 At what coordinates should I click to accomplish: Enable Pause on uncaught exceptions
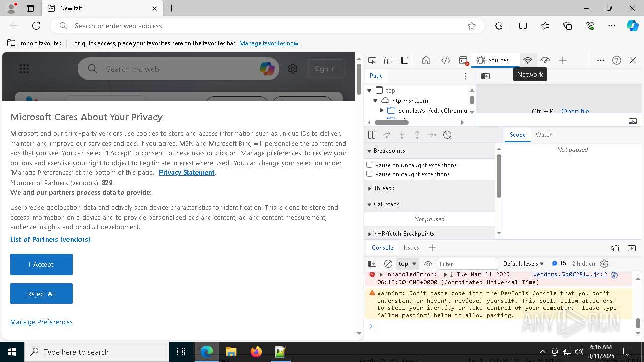(369, 165)
